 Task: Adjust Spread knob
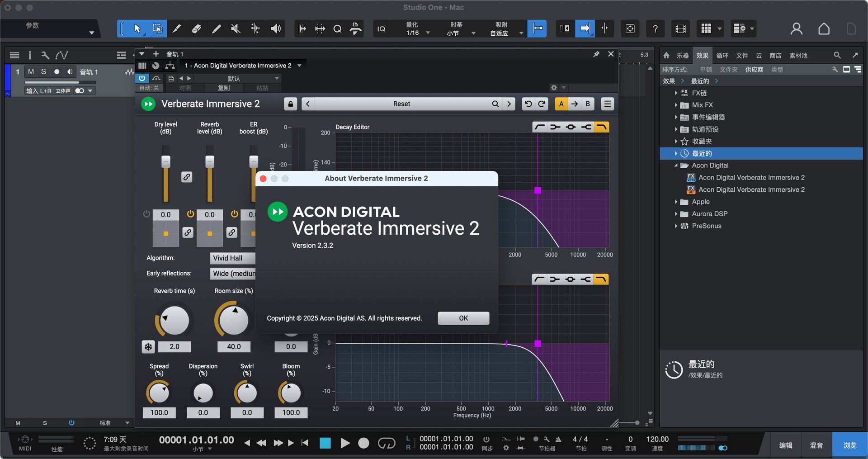click(159, 393)
